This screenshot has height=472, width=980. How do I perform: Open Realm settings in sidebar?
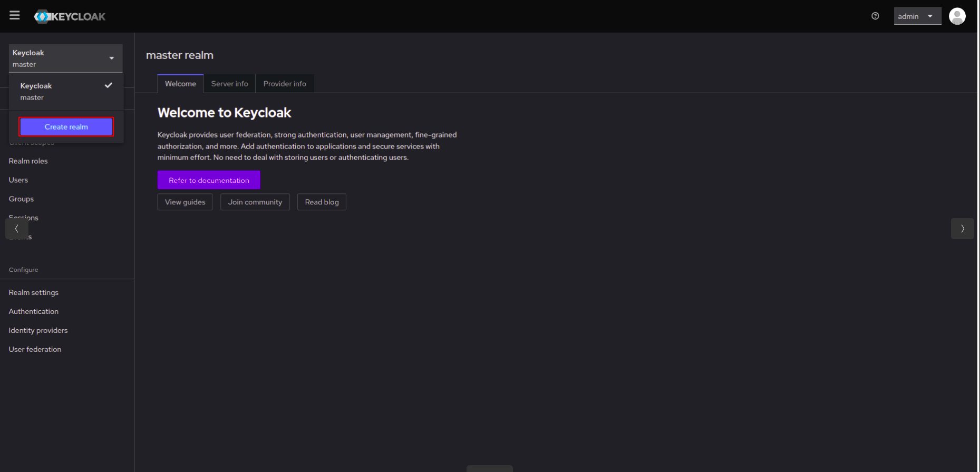coord(34,293)
